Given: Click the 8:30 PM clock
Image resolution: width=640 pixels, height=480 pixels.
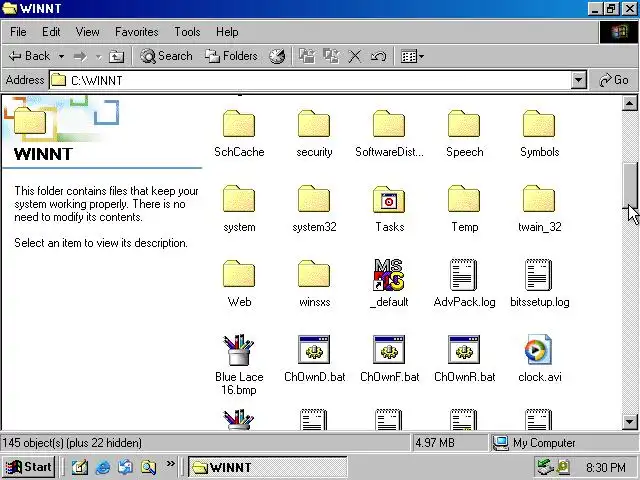Looking at the screenshot, I should coord(605,467).
